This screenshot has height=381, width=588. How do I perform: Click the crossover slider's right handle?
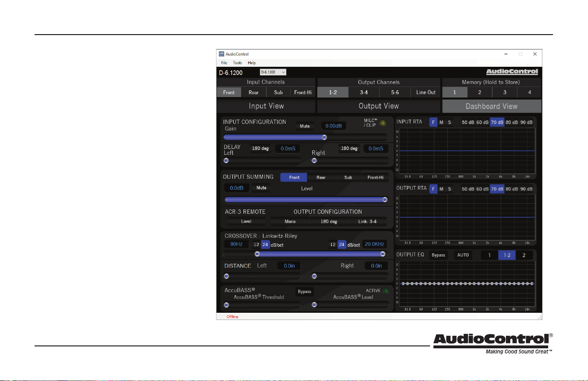[383, 254]
